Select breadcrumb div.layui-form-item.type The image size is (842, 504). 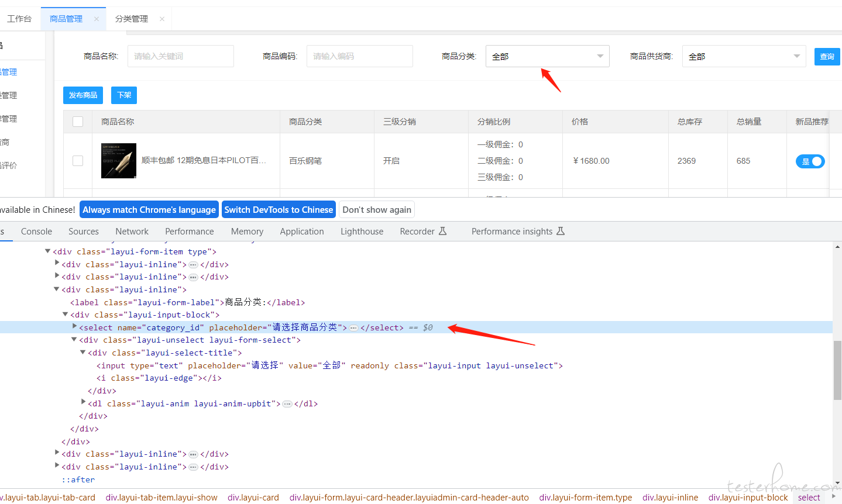point(586,498)
